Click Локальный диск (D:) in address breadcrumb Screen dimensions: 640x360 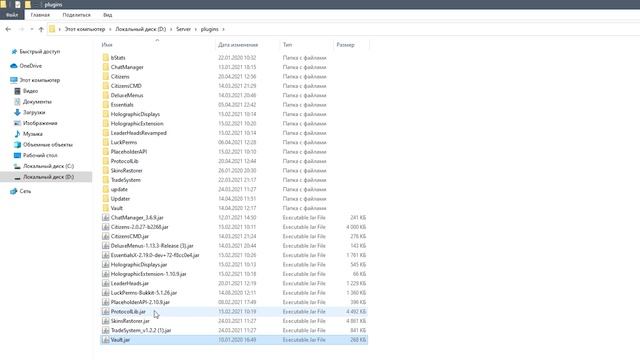tap(140, 29)
